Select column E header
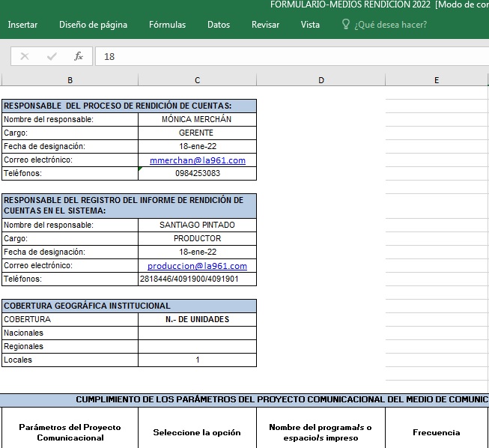Image resolution: width=489 pixels, height=448 pixels. 437,80
